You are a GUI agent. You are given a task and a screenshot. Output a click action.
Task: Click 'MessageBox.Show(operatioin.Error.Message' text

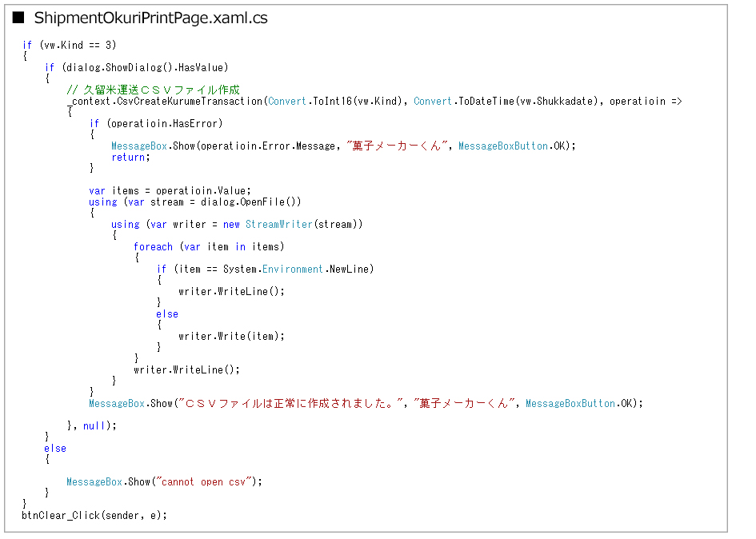(x=223, y=146)
